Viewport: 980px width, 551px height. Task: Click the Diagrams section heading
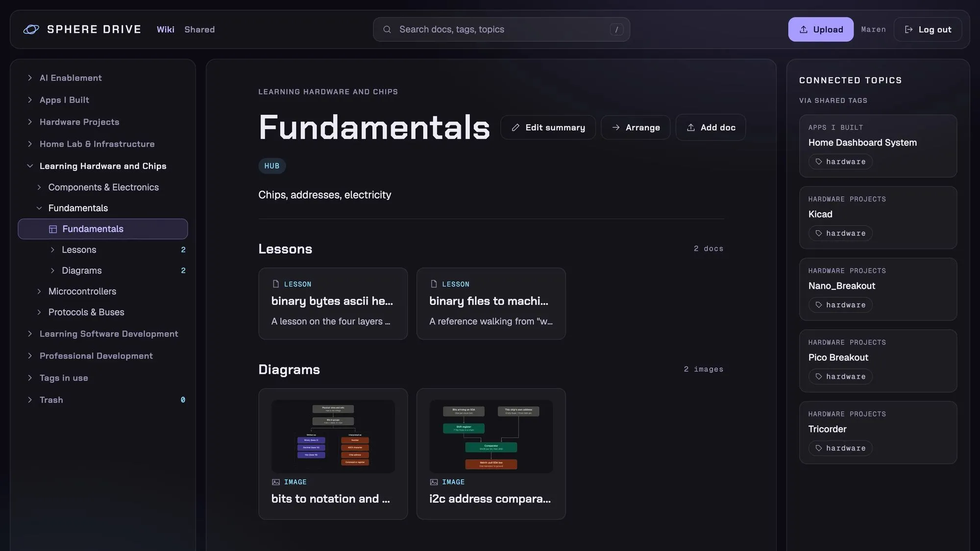(x=289, y=370)
